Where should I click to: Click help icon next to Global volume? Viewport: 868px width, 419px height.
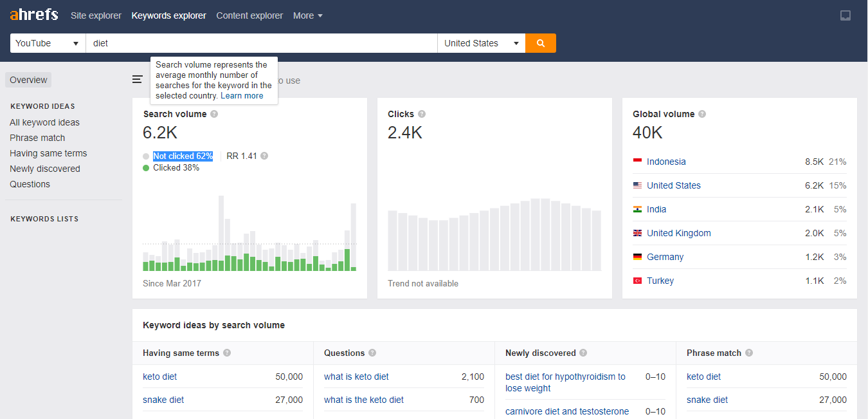[x=702, y=114]
